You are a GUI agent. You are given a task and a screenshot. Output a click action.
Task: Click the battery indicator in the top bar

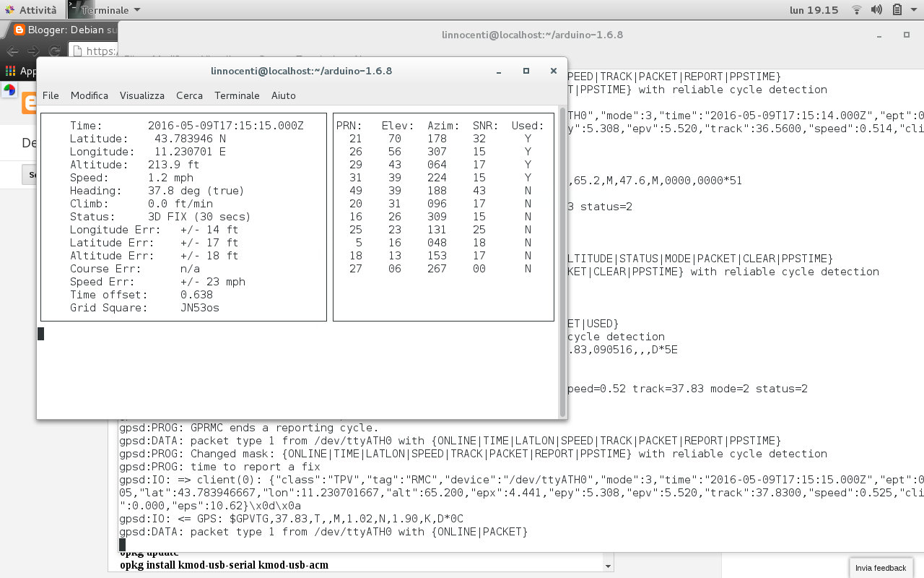[898, 9]
